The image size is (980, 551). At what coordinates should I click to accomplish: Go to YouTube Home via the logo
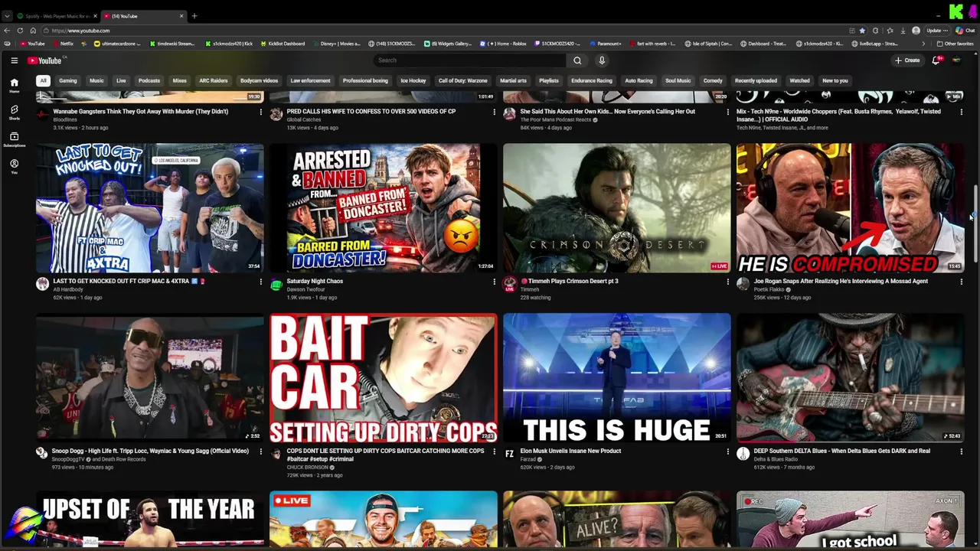pos(44,60)
